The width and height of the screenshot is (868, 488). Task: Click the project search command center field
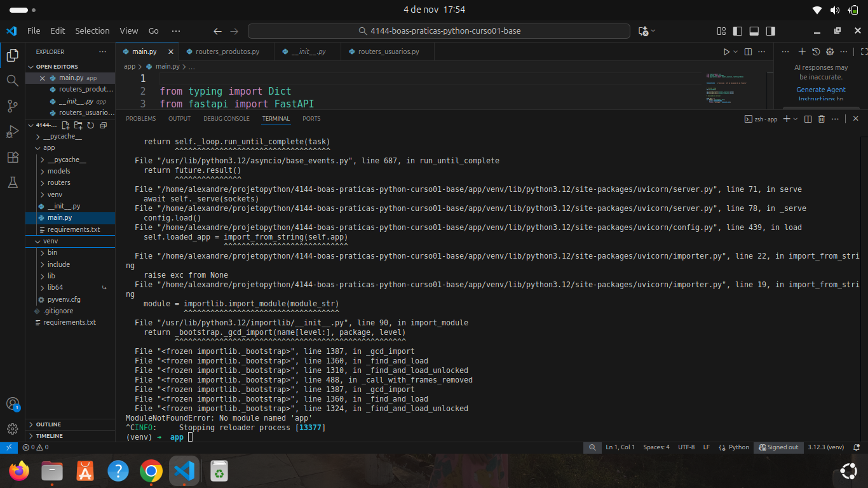click(438, 31)
